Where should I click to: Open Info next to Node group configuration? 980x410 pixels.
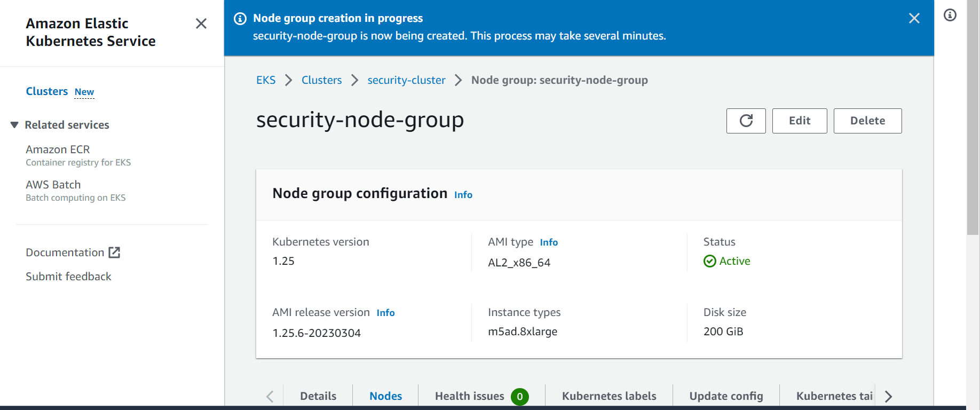click(x=463, y=195)
